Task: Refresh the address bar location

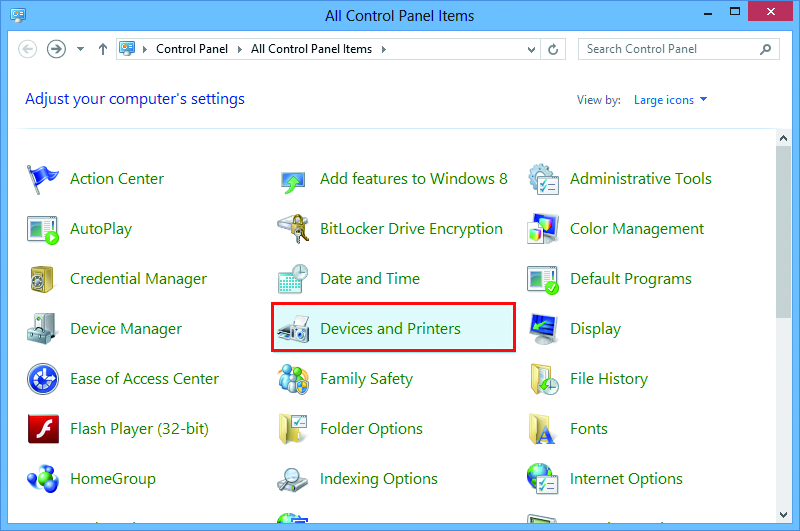Action: pos(553,49)
